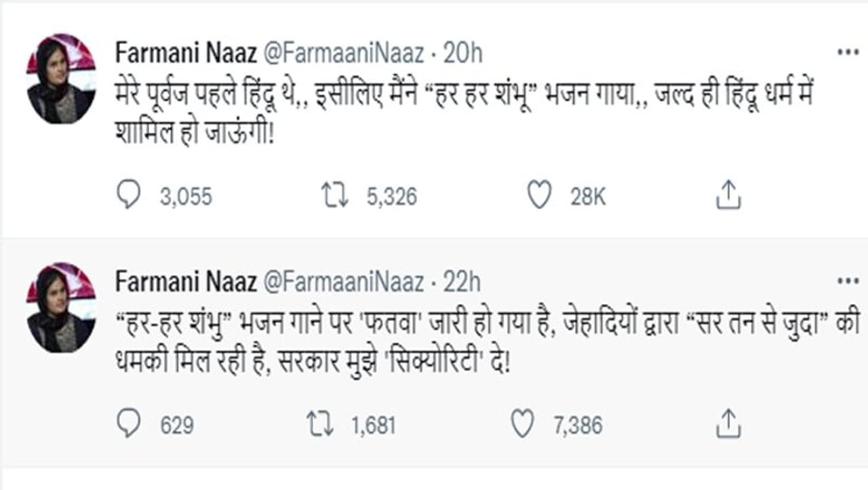868x490 pixels.
Task: Open Farmani Naaz name on 22h tweet
Action: [185, 282]
